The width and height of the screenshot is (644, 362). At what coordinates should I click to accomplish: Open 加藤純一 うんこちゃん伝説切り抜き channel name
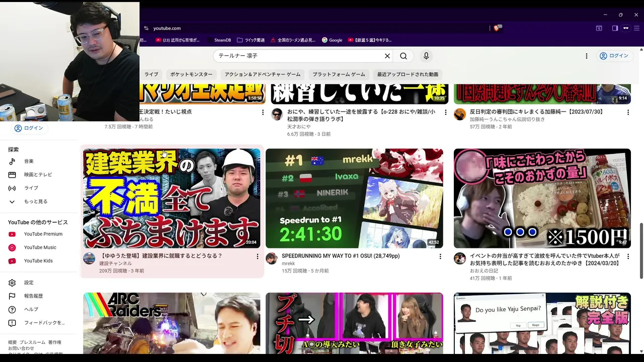[x=507, y=119]
